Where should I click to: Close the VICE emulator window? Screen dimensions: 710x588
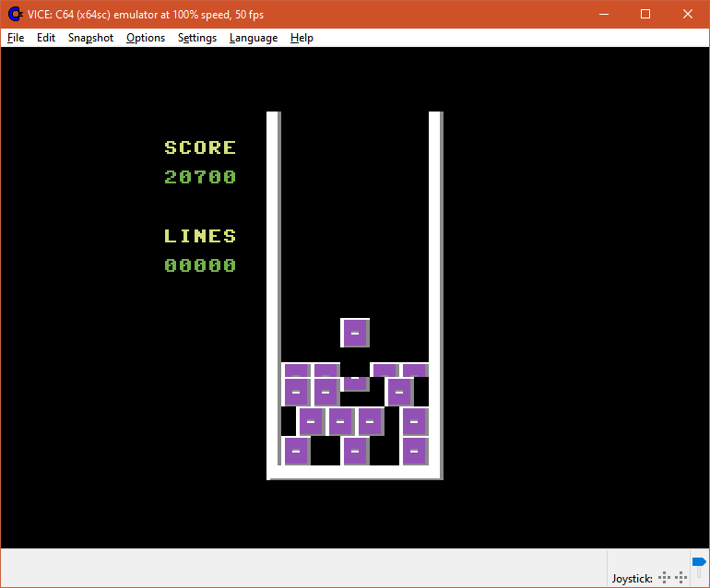687,15
